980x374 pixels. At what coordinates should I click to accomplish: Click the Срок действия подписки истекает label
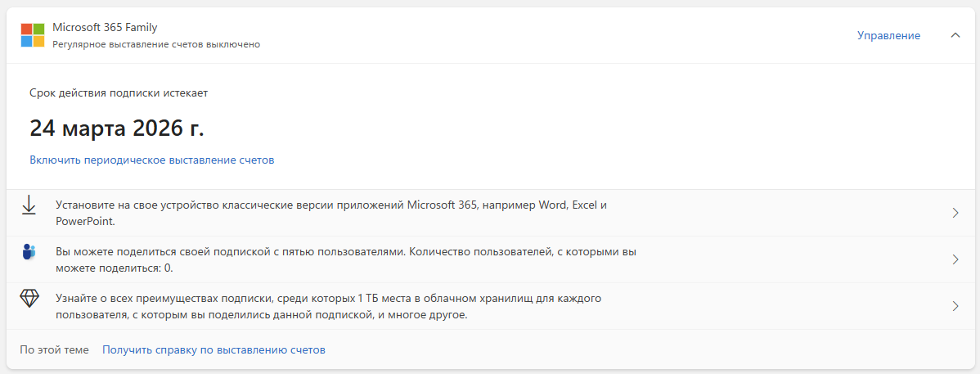click(119, 92)
